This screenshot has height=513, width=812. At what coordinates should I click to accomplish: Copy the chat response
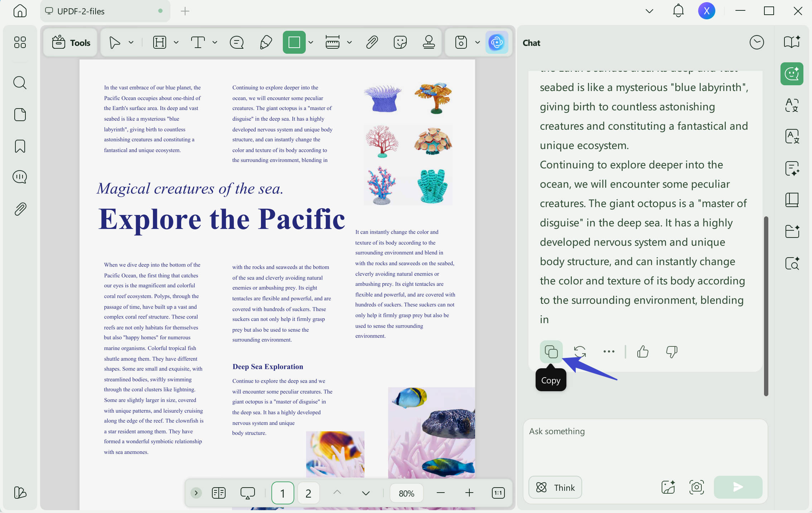[551, 352]
